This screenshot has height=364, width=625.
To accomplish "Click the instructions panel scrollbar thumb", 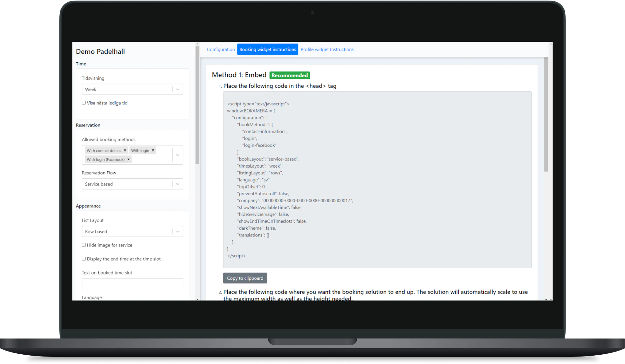I will pos(546,114).
